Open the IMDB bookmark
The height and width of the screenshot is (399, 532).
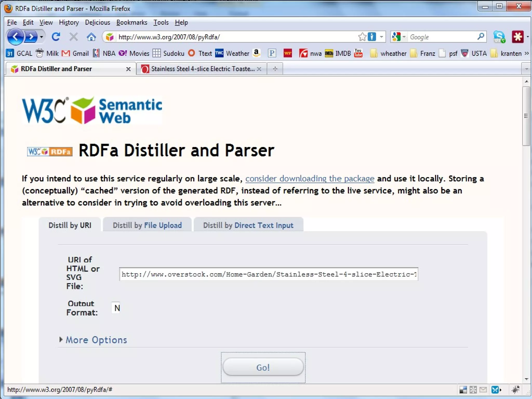338,53
